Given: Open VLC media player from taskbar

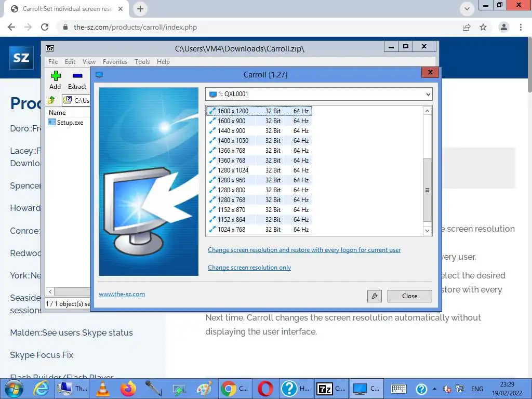Looking at the screenshot, I should 103,389.
